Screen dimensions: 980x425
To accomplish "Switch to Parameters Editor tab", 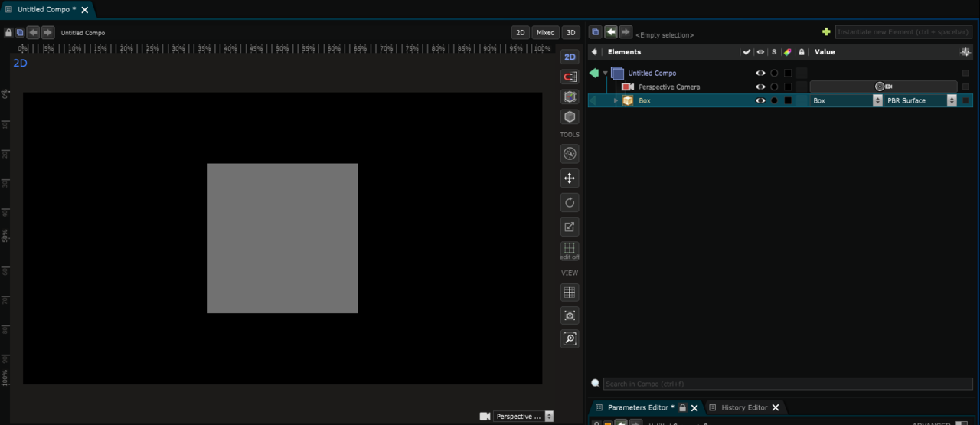I will 641,407.
